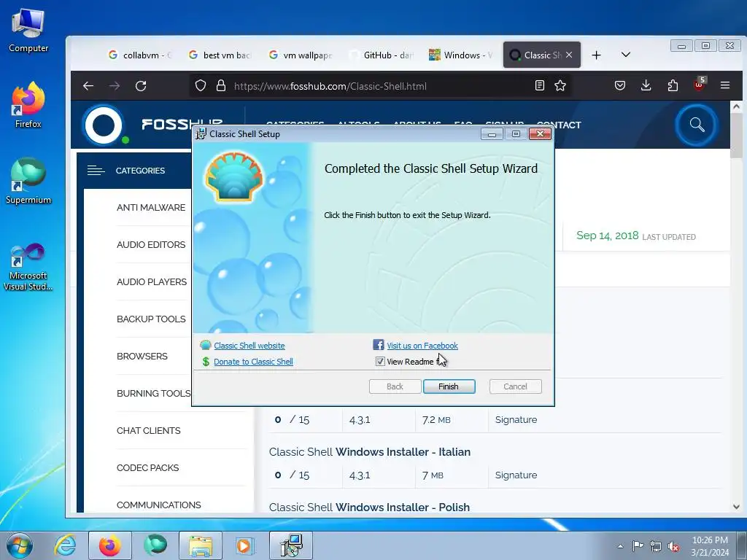Open Signature link for Italian installer

pos(516,475)
